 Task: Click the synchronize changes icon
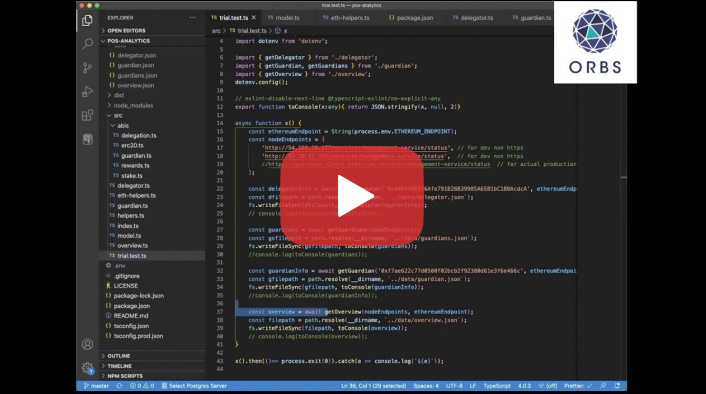[119, 386]
